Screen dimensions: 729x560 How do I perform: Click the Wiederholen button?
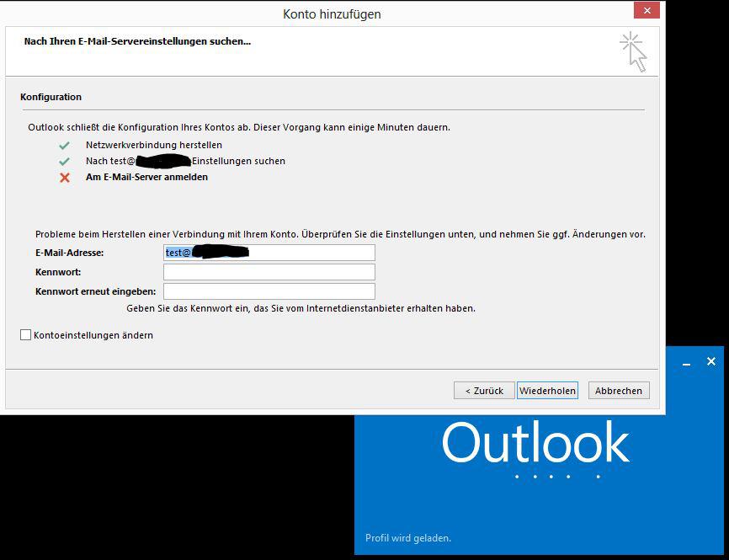tap(547, 391)
